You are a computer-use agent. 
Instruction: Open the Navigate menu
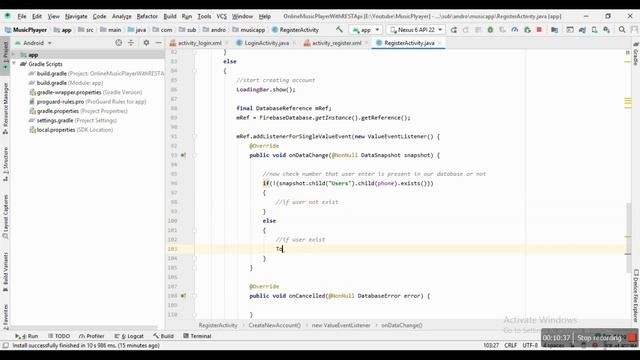click(76, 16)
